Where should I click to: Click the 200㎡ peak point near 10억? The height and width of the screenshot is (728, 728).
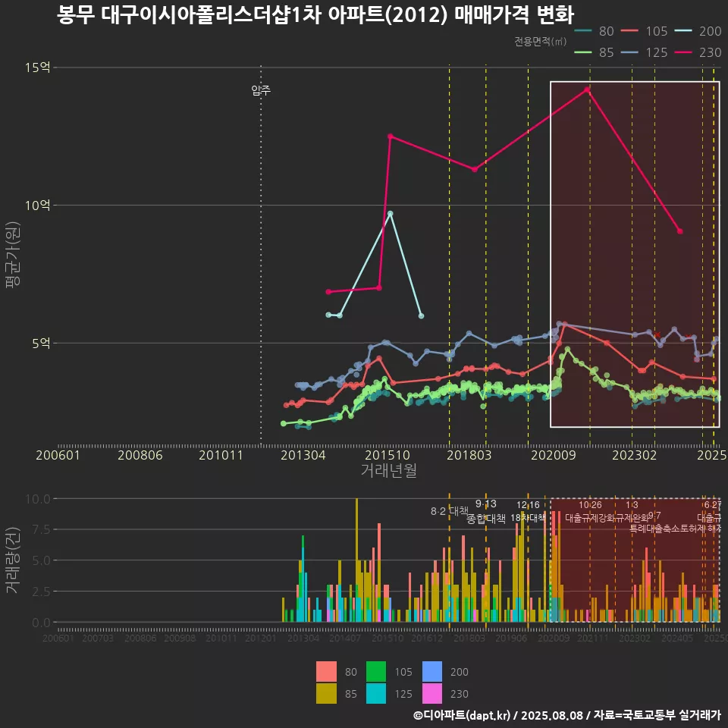tap(391, 214)
